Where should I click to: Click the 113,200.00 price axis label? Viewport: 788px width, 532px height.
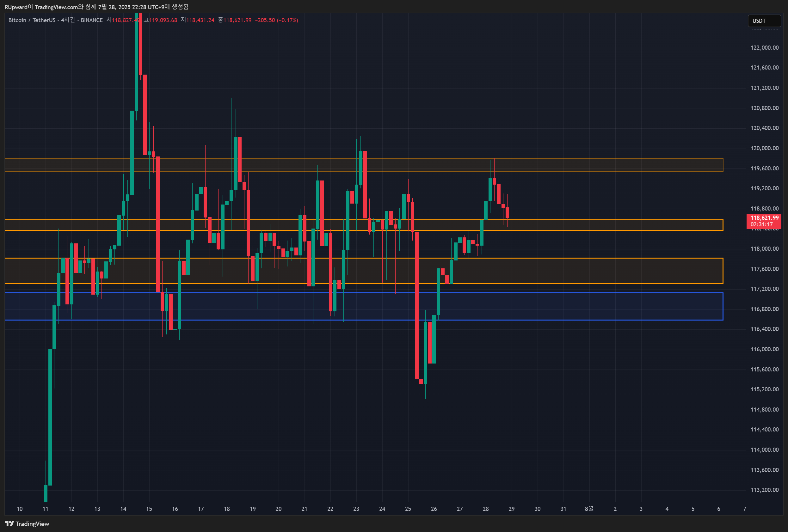click(x=764, y=490)
